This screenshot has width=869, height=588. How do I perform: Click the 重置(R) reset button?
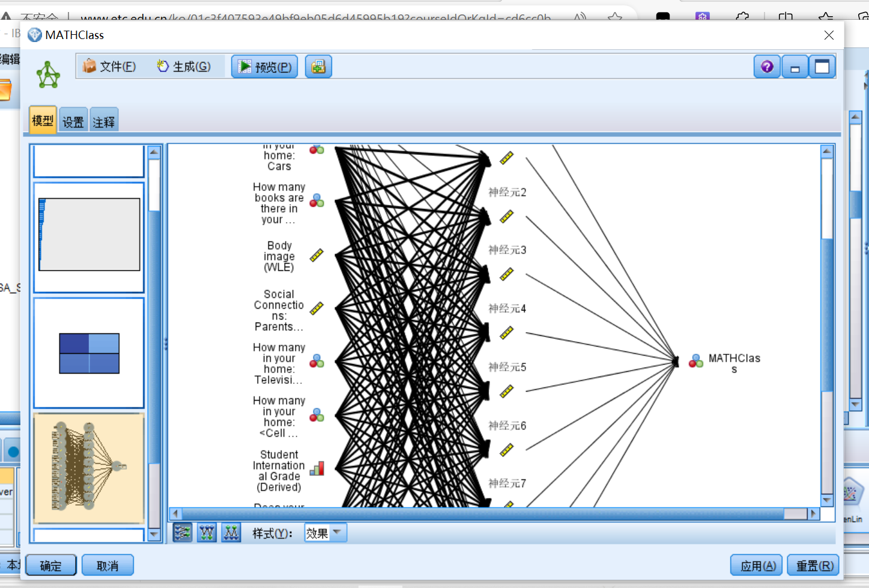pyautogui.click(x=813, y=565)
